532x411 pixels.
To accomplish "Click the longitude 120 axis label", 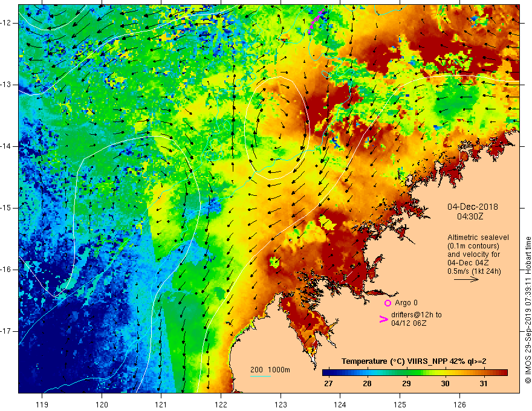I will point(102,404).
